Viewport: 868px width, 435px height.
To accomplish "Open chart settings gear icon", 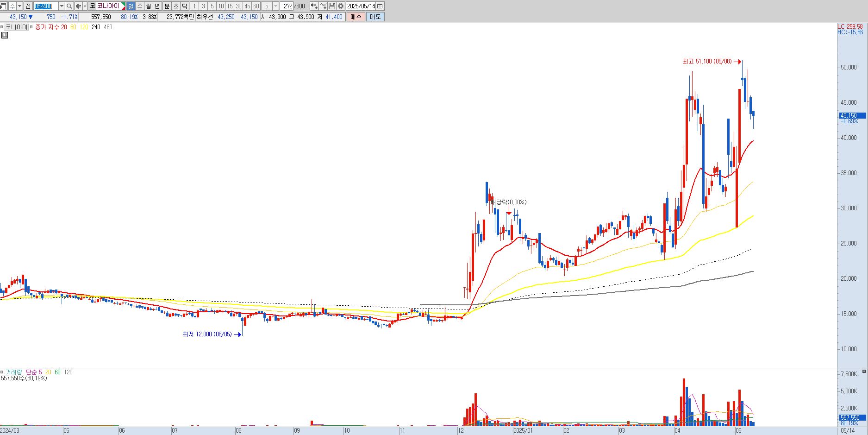I will [x=341, y=6].
